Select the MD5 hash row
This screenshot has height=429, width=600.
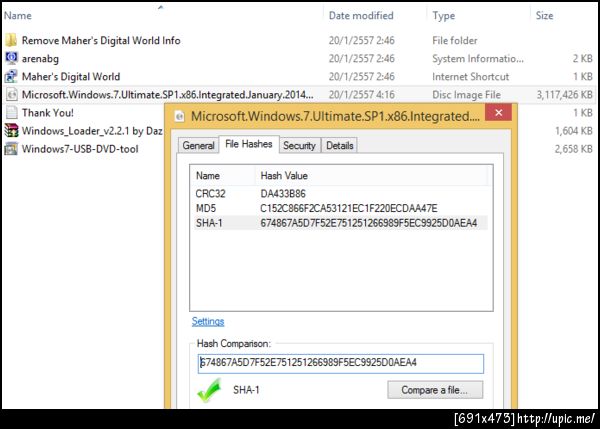click(x=341, y=208)
